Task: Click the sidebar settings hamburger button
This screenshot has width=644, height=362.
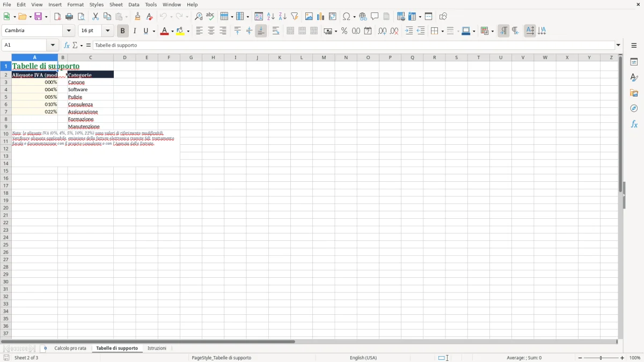Action: (x=634, y=46)
